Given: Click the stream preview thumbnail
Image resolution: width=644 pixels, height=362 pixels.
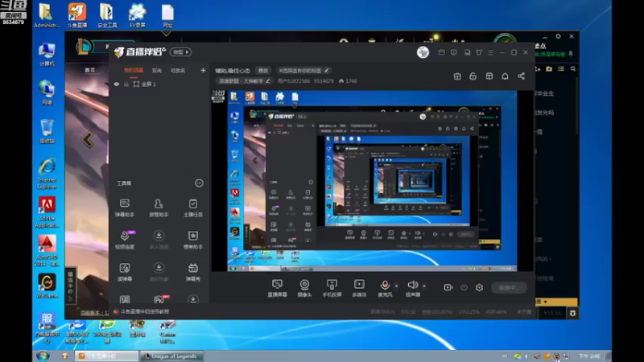Looking at the screenshot, I should point(372,181).
